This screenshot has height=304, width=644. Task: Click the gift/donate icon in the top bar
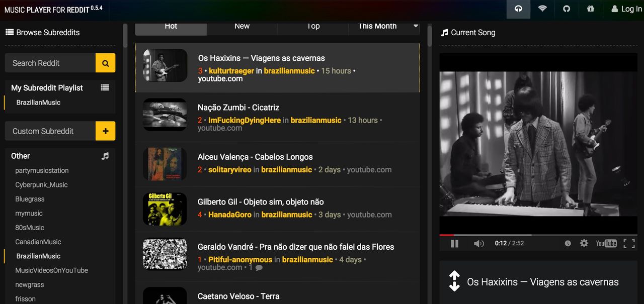pos(591,9)
